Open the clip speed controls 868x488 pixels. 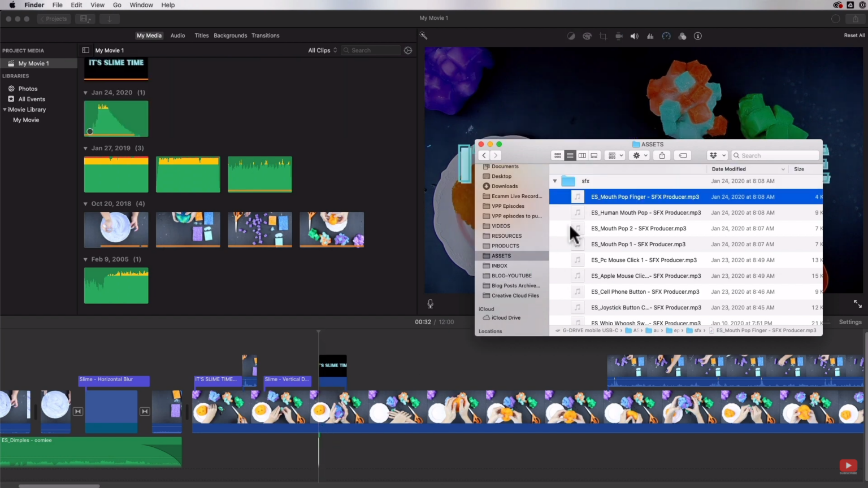coord(666,36)
